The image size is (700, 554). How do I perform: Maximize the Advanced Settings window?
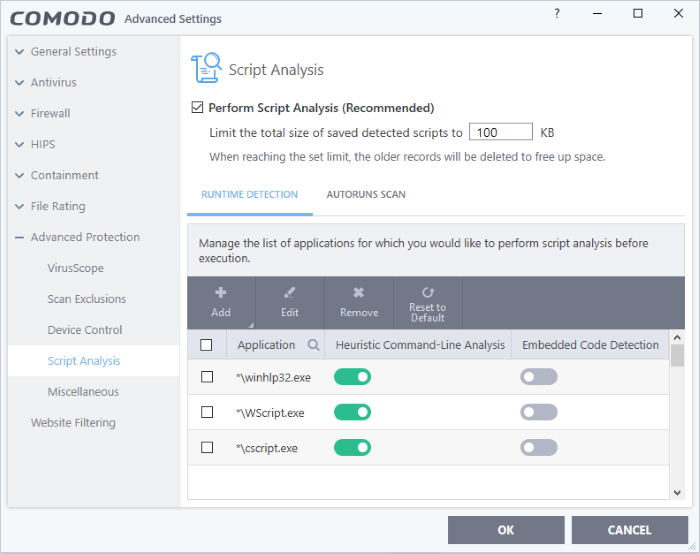point(638,13)
